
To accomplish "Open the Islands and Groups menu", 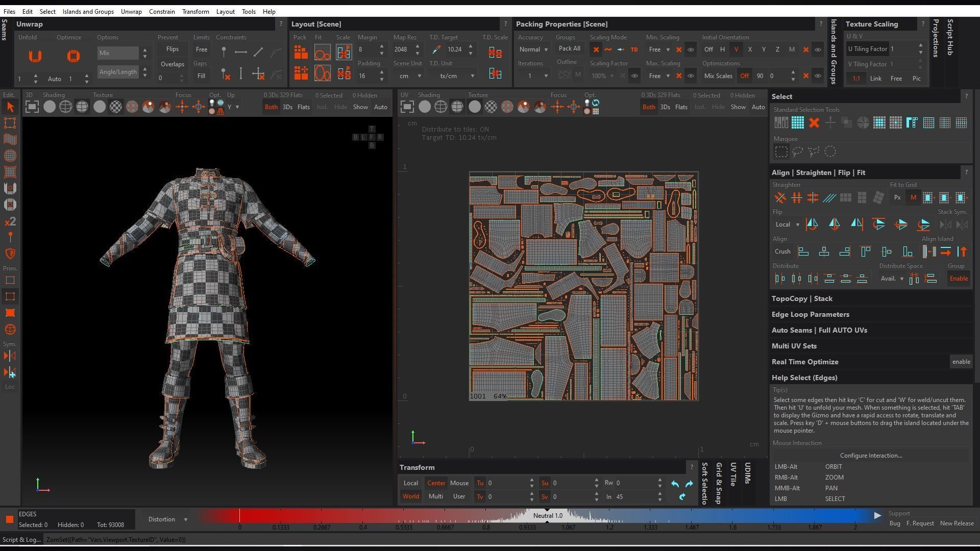I will click(x=88, y=11).
